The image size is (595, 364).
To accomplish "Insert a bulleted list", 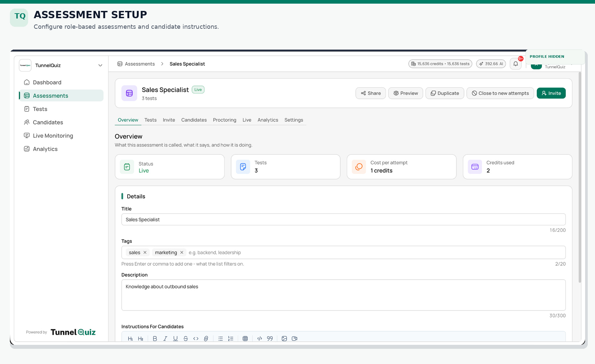I will coord(220,339).
